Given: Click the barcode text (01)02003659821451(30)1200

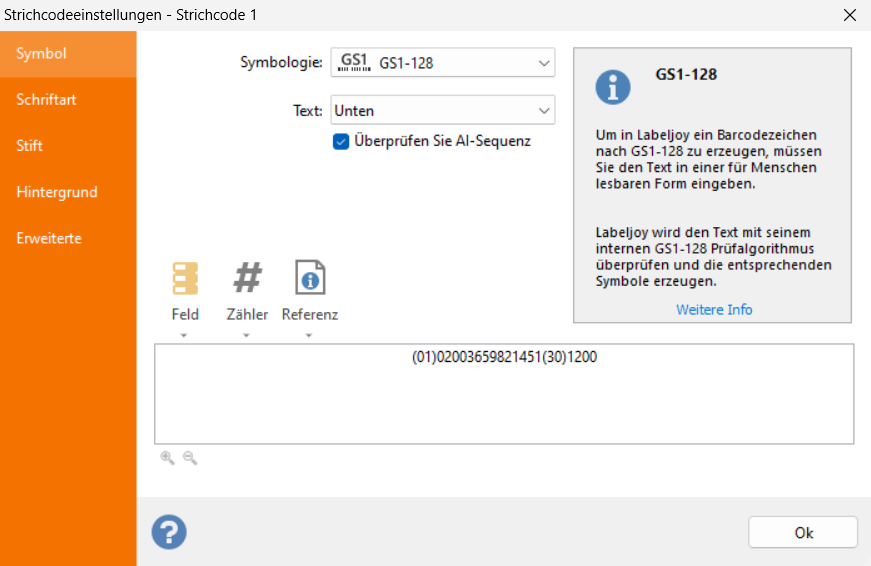Looking at the screenshot, I should pyautogui.click(x=504, y=357).
